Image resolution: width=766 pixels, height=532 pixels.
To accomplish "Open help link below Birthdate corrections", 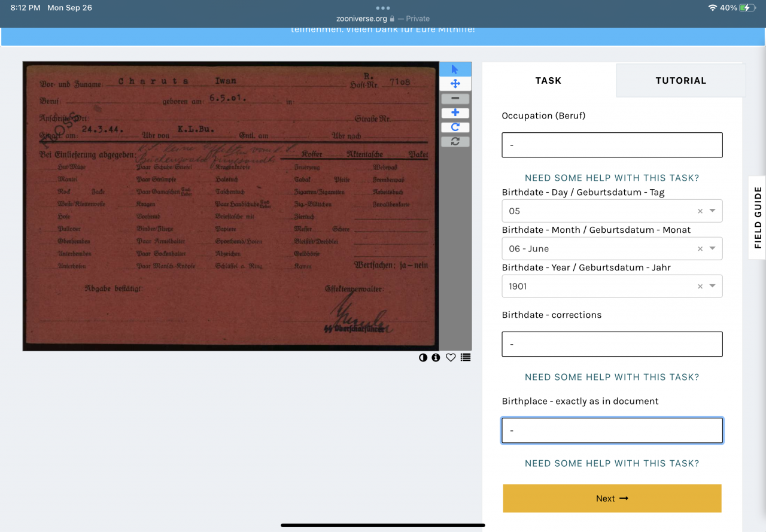I will coord(612,377).
